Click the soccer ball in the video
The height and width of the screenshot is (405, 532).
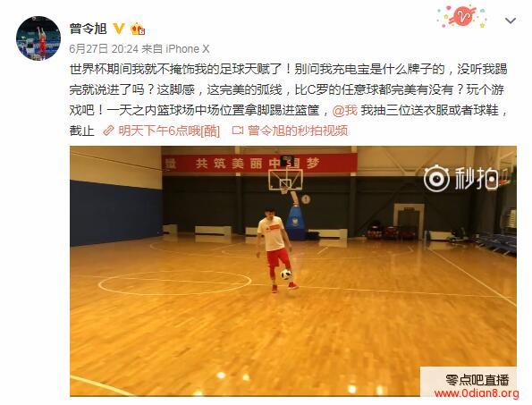[286, 274]
